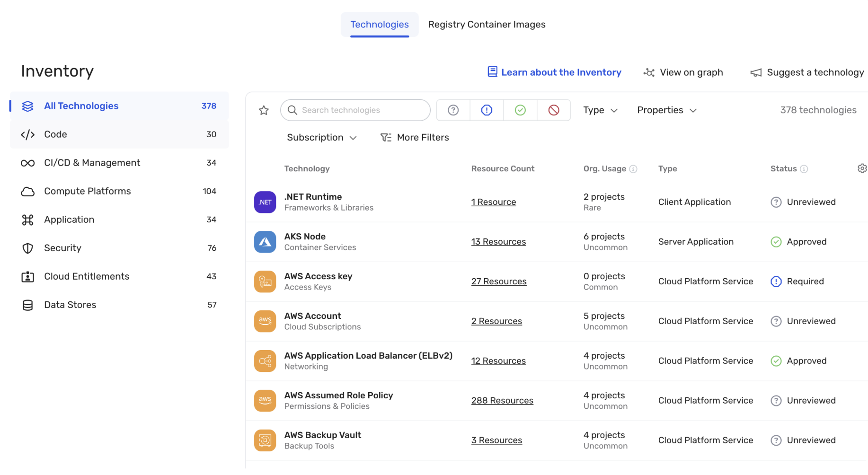Open 288 Resources link for Assumed Role Policy
Screen dimensions: 868x475
click(502, 401)
